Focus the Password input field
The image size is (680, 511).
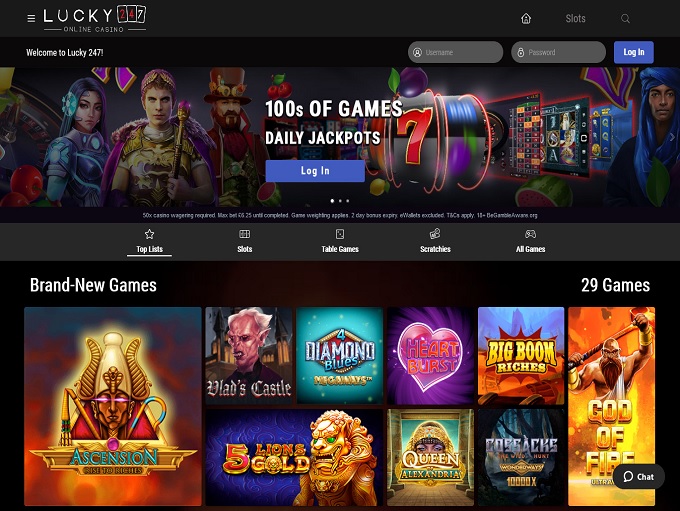coord(558,52)
